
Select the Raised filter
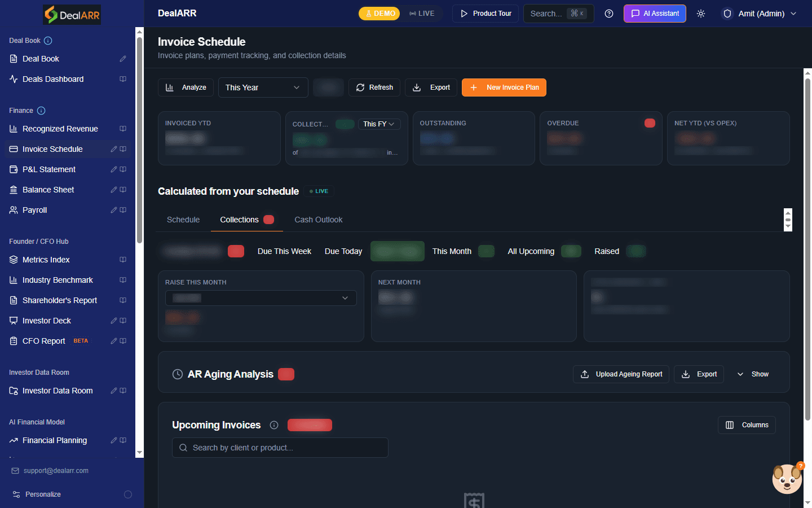pyautogui.click(x=619, y=251)
